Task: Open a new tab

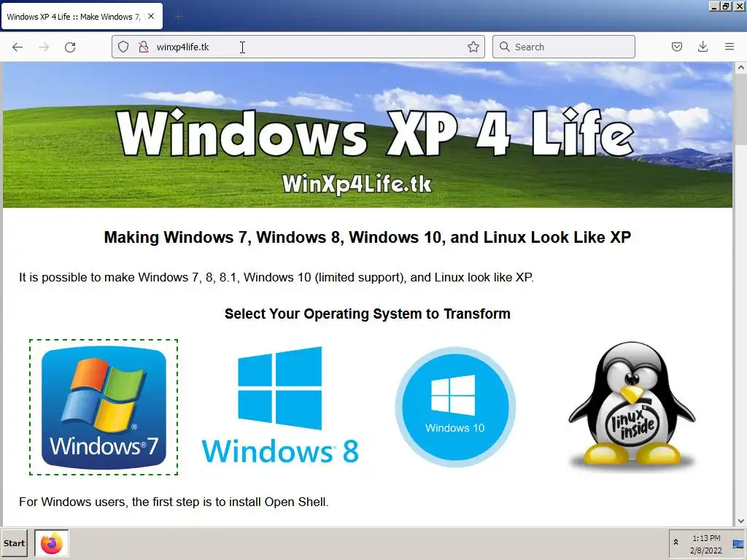Action: coord(178,17)
